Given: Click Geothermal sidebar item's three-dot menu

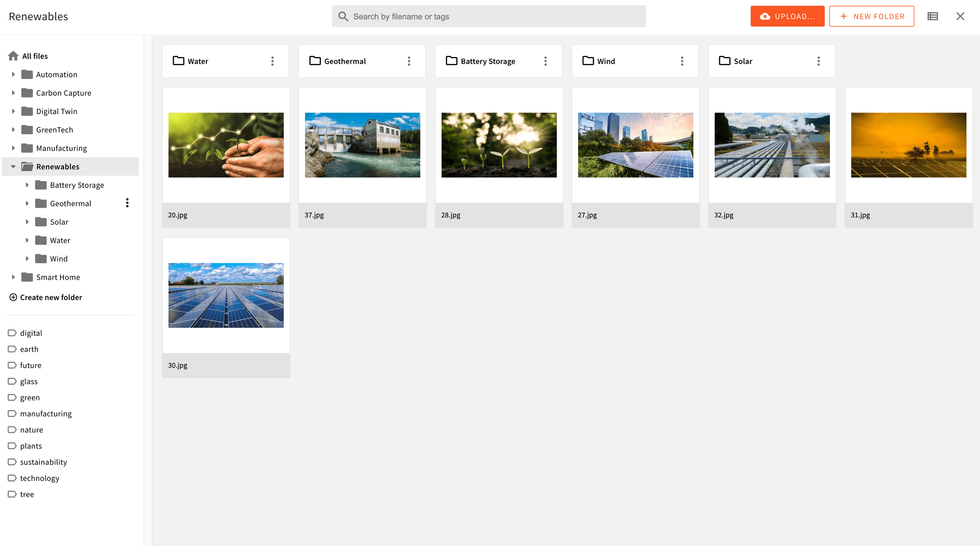Looking at the screenshot, I should tap(127, 203).
